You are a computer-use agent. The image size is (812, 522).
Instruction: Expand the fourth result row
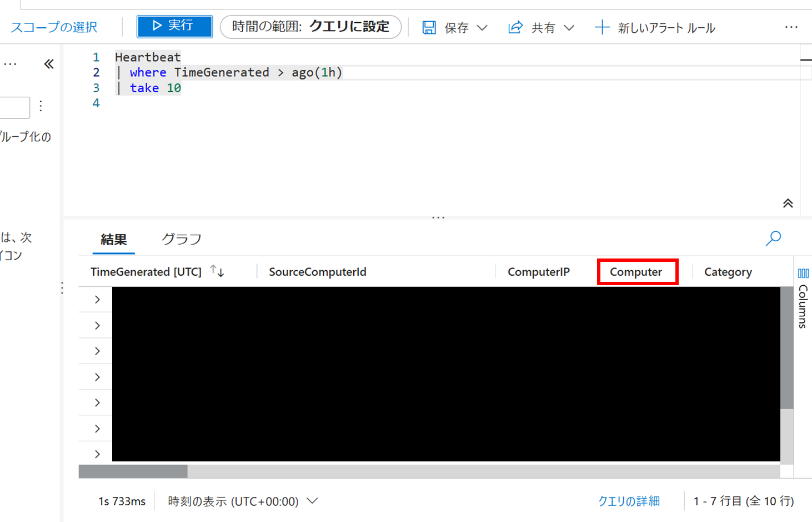97,377
